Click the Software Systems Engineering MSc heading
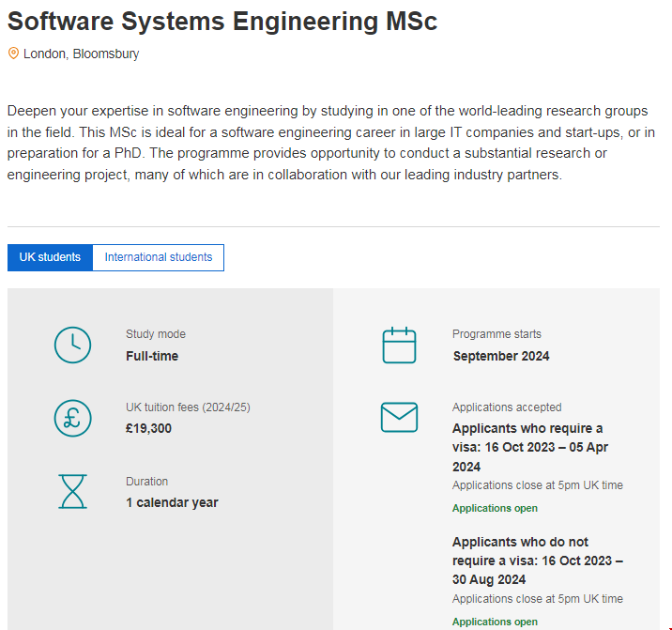The width and height of the screenshot is (672, 630). pyautogui.click(x=222, y=21)
